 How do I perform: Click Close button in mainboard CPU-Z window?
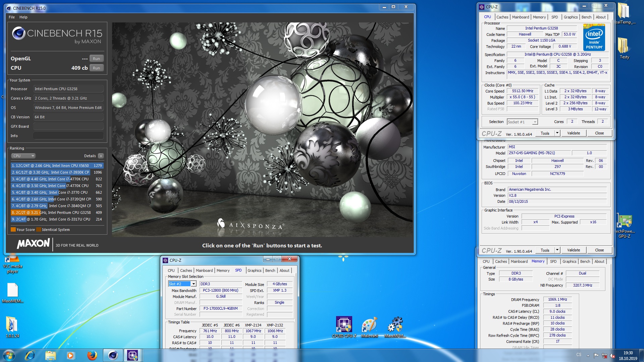[x=599, y=250]
